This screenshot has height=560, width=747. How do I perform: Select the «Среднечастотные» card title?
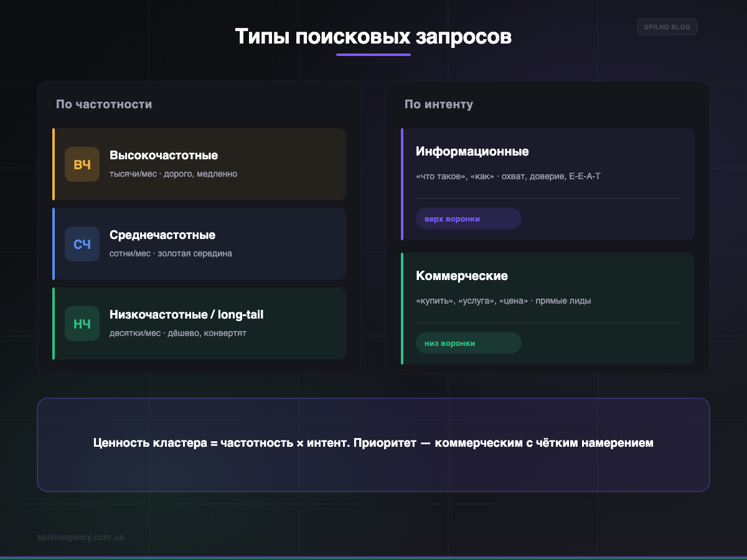[x=162, y=235]
